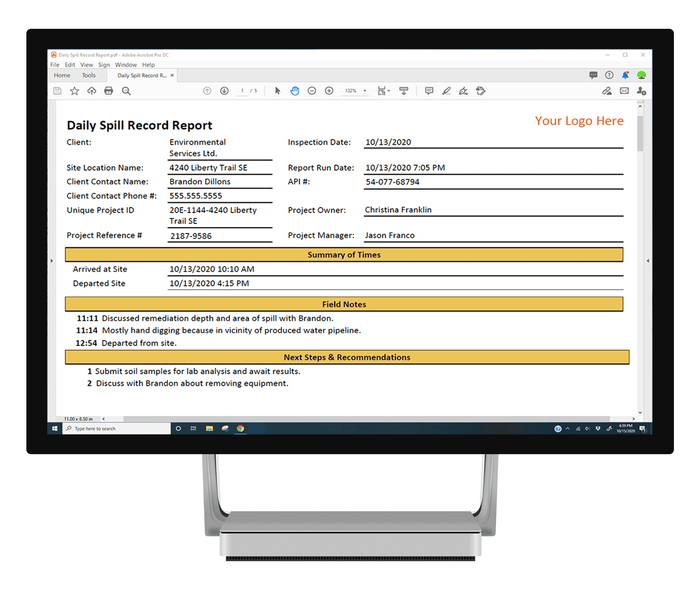Zoom in with the plus icon

(x=329, y=91)
